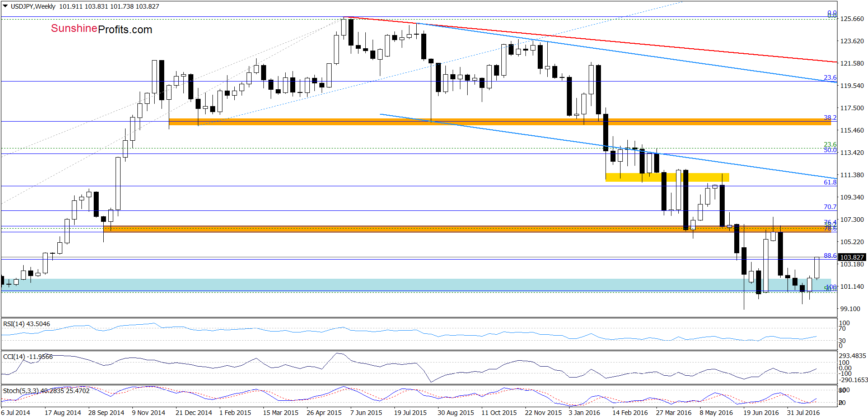
Task: Click the CCI(14) -11.9566 indicator label
Action: point(28,357)
